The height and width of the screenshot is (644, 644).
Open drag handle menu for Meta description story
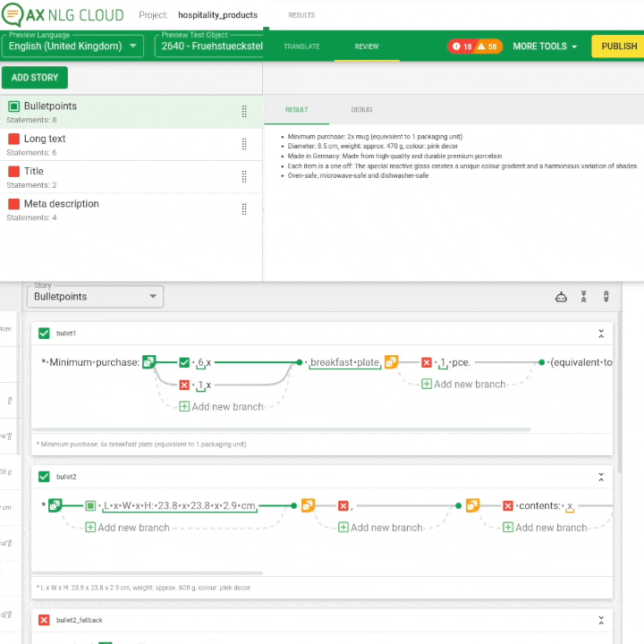coord(244,209)
